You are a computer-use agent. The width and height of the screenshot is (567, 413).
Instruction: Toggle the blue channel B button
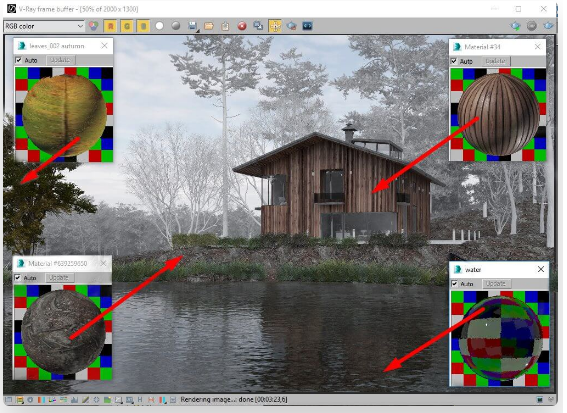[143, 26]
